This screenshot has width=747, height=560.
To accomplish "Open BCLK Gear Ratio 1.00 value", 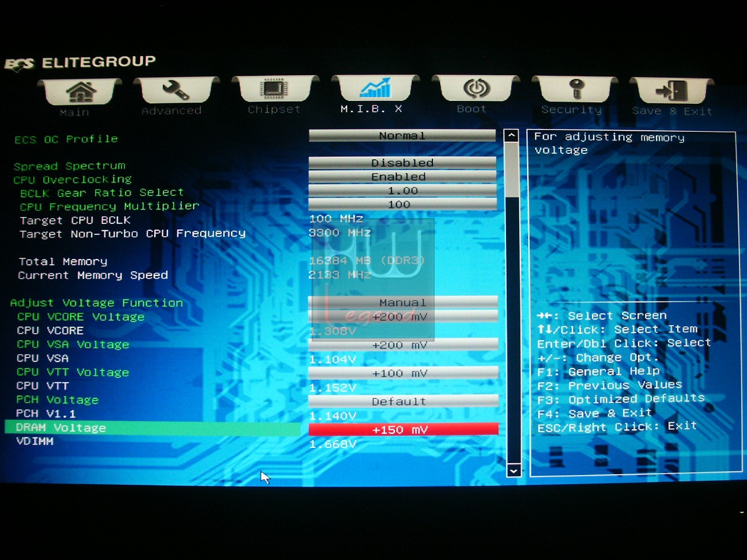I will point(402,190).
